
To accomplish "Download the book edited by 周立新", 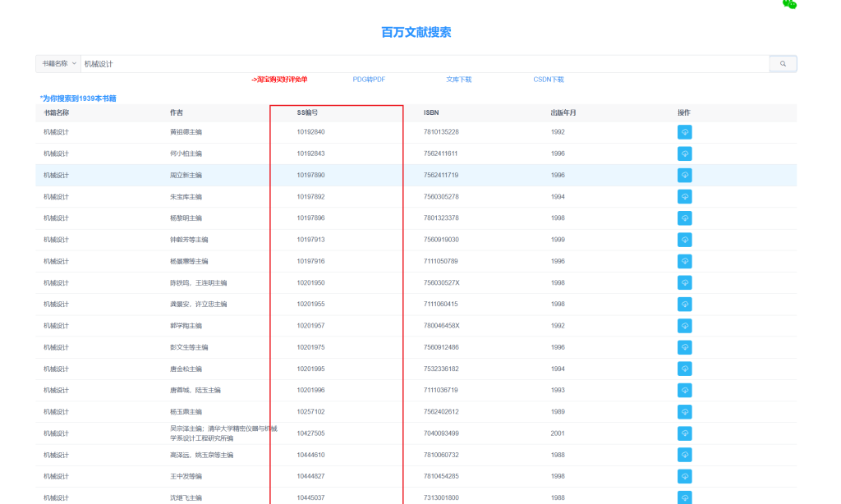I will (x=684, y=175).
